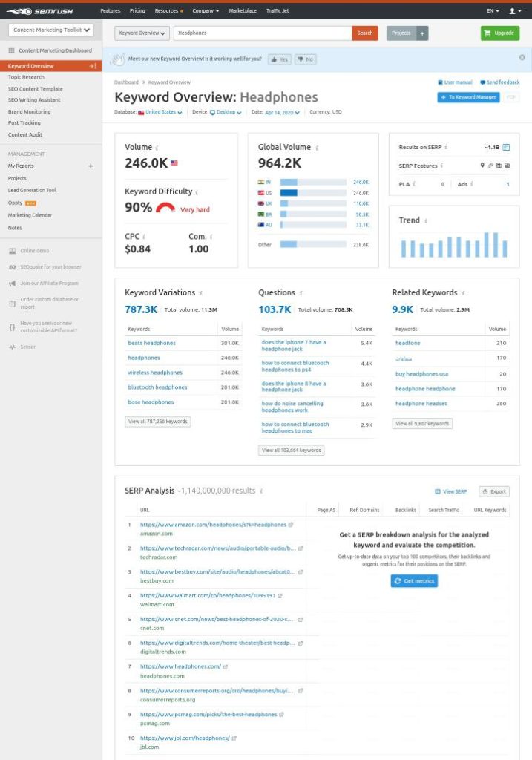Click the thumbs down No button
The width and height of the screenshot is (532, 760).
pyautogui.click(x=306, y=59)
